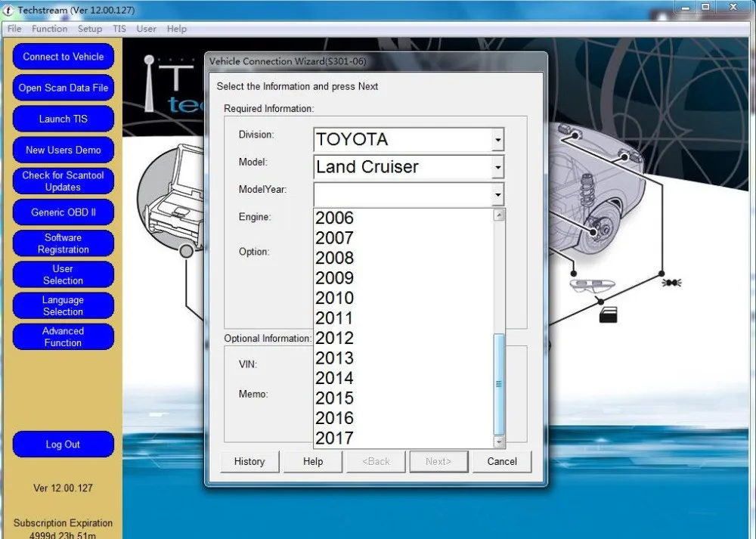This screenshot has width=756, height=539.
Task: Click the History button in the wizard
Action: 249,461
